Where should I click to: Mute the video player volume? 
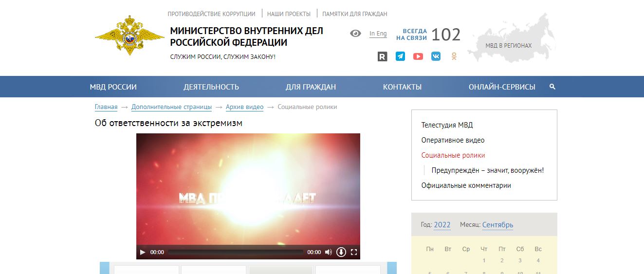(x=329, y=252)
